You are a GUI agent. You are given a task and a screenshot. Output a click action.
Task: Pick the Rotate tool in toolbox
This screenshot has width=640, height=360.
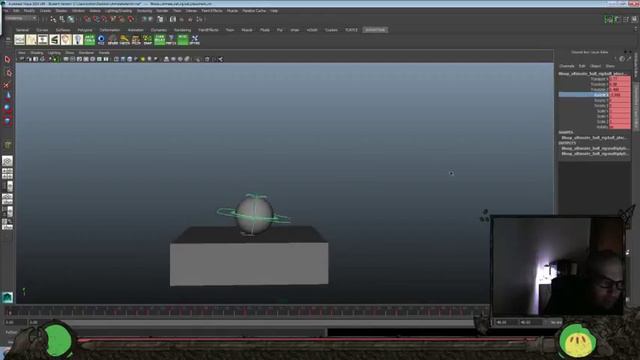pyautogui.click(x=7, y=108)
